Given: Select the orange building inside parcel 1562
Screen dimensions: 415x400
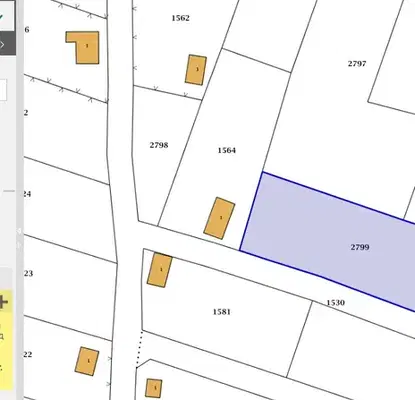Looking at the screenshot, I should (196, 70).
